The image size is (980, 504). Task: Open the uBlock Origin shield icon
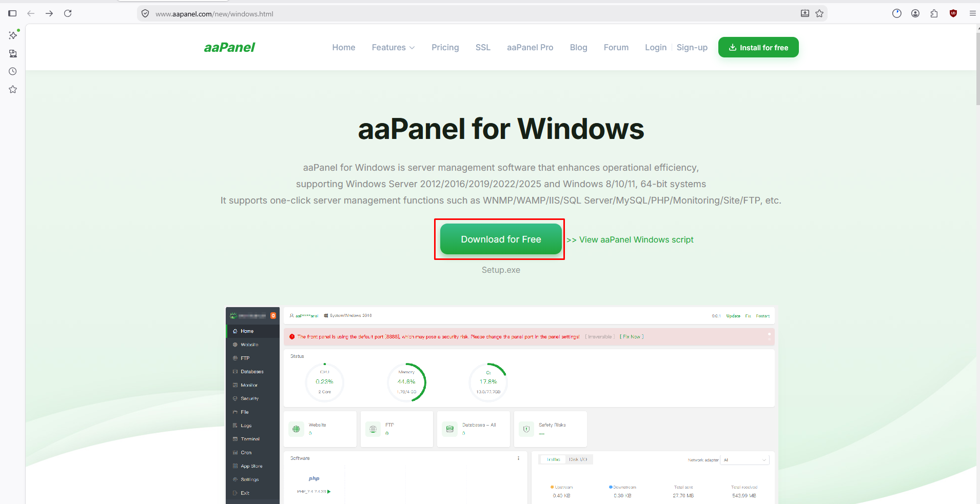pyautogui.click(x=953, y=13)
